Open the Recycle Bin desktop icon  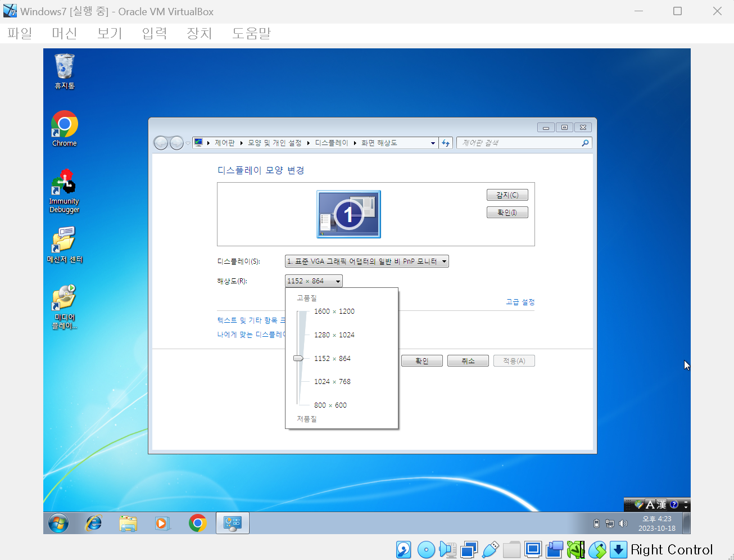(x=65, y=71)
